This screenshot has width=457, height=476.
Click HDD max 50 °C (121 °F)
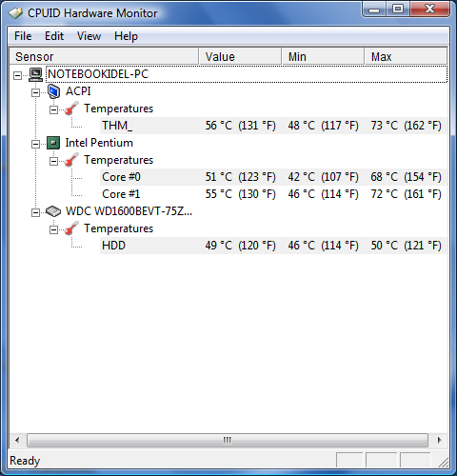point(406,246)
